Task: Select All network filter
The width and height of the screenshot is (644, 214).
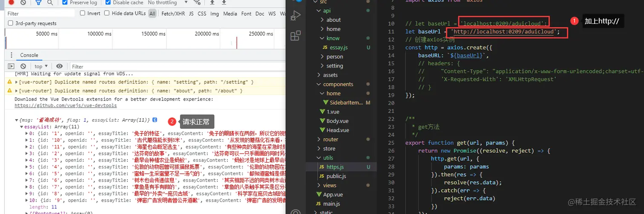Action: coord(152,14)
